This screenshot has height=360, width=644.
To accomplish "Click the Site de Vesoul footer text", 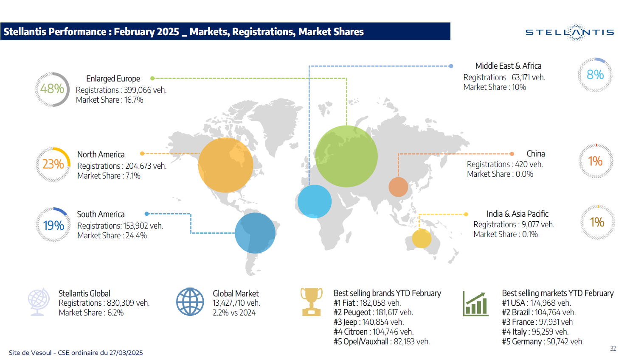I will point(76,353).
